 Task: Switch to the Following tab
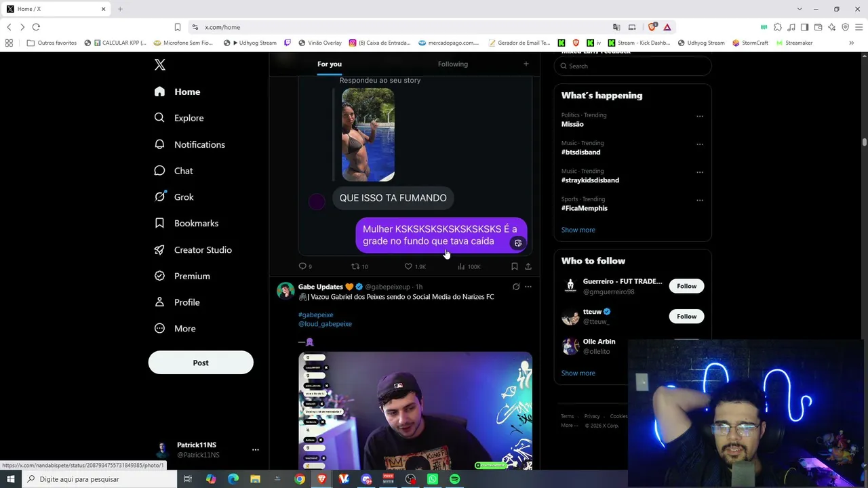pos(453,64)
